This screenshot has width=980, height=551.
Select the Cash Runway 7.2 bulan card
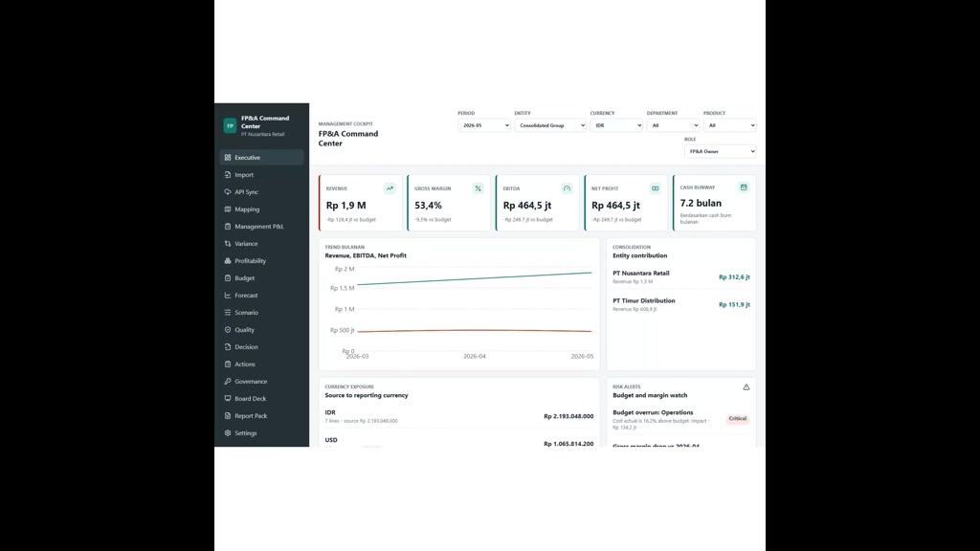714,203
